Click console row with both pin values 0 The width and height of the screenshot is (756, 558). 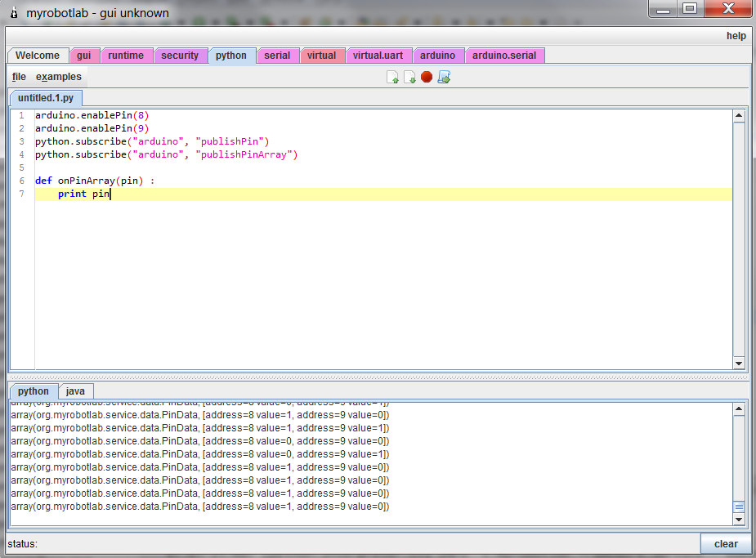199,441
